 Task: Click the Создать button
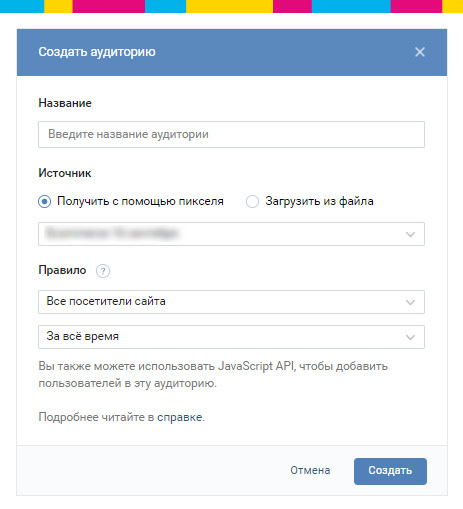pyautogui.click(x=390, y=471)
